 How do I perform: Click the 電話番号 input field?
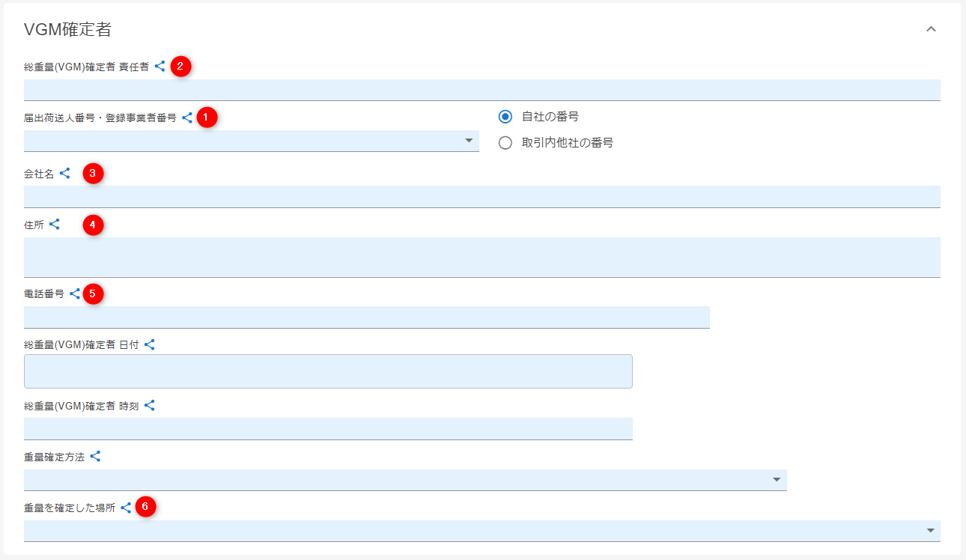366,317
